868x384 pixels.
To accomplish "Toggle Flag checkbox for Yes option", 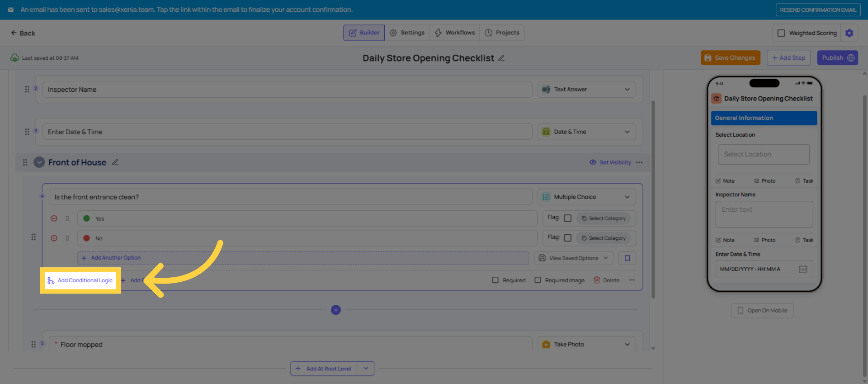I will pos(568,218).
